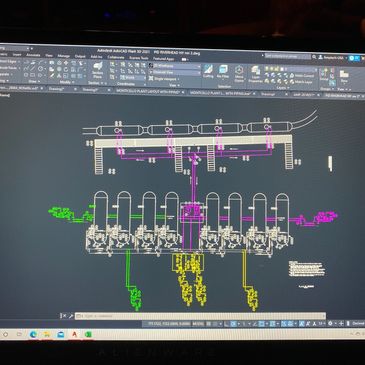Click the Section Plane tool
The image size is (365, 365).
[x=97, y=69]
